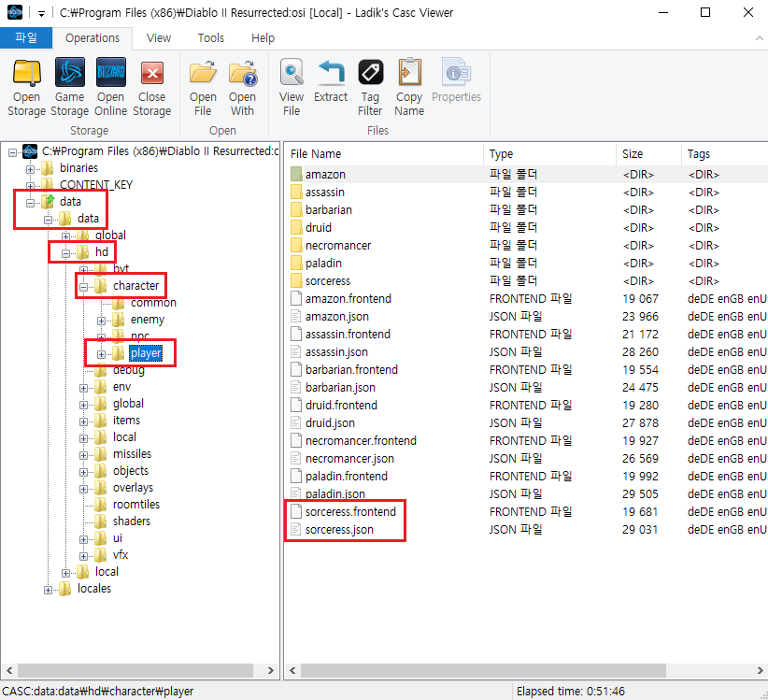
Task: Click right arrow of file list scrollbar
Action: (760, 670)
